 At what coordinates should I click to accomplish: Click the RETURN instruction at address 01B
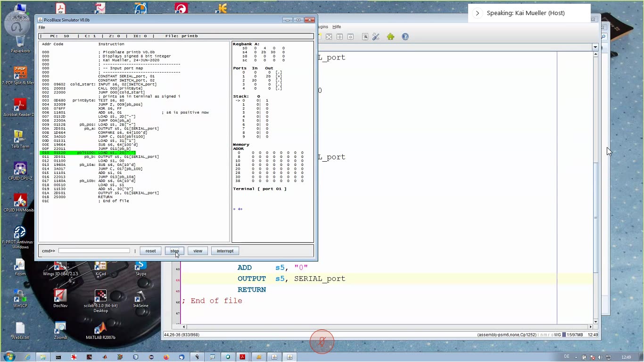[105, 197]
